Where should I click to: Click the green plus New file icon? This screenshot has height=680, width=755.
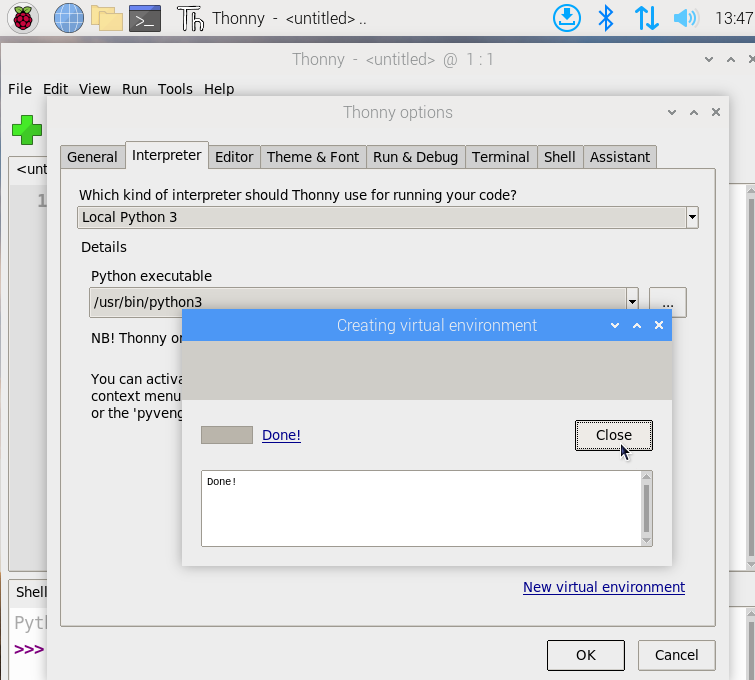pos(27,130)
